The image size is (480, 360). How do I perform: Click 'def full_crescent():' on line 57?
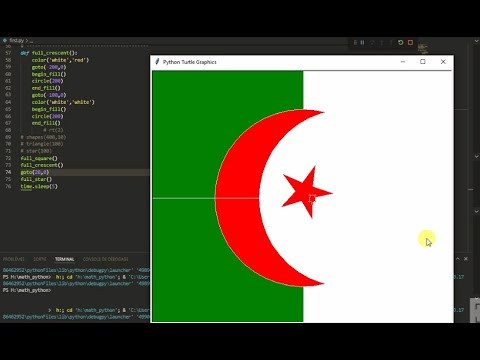(49, 53)
